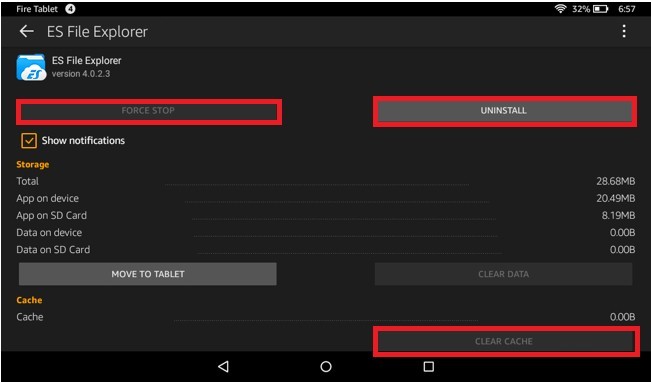Tap the Wi-Fi status icon

[x=560, y=9]
